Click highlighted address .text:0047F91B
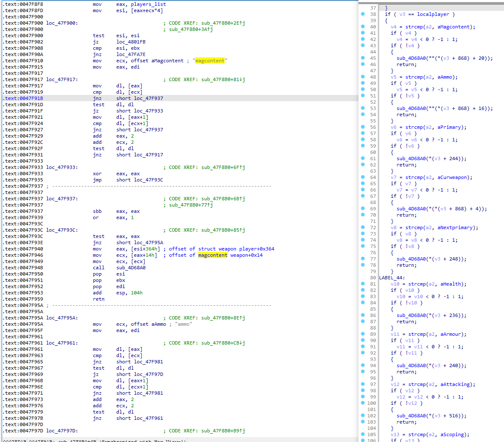The image size is (504, 442). pos(23,98)
